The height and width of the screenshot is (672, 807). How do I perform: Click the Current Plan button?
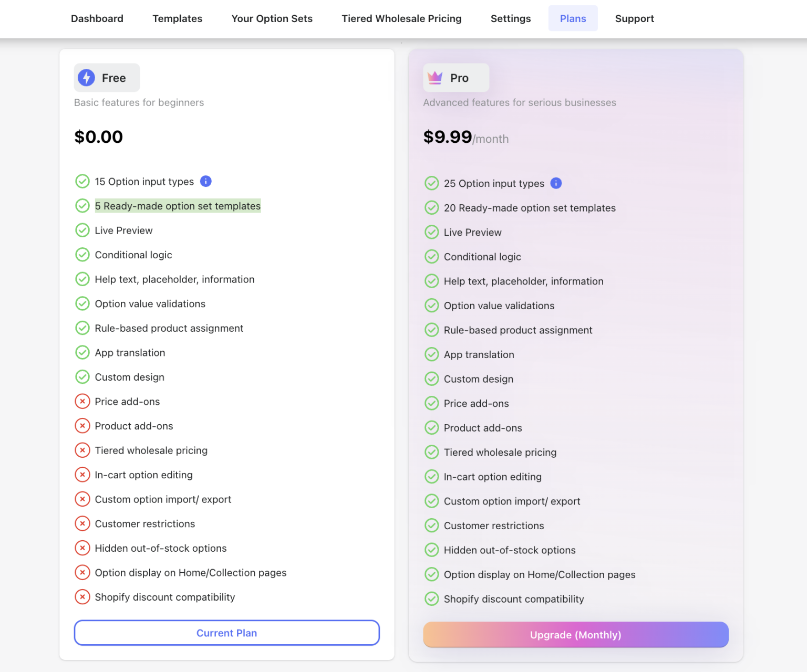pos(226,633)
